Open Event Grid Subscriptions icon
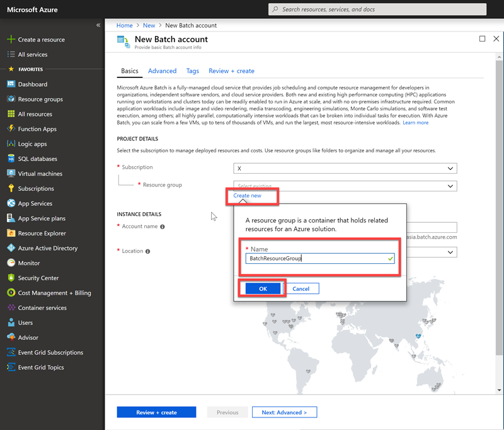 point(11,352)
